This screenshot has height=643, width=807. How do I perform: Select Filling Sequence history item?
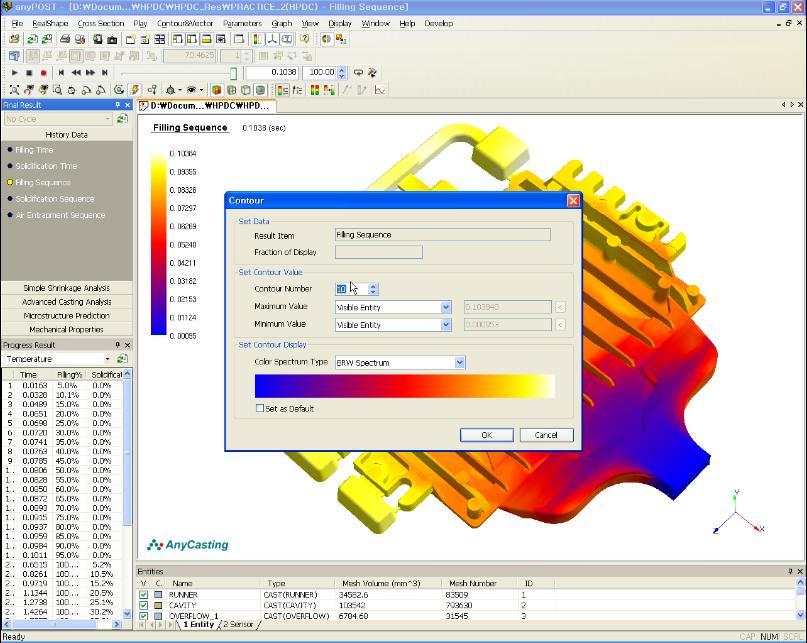click(43, 182)
